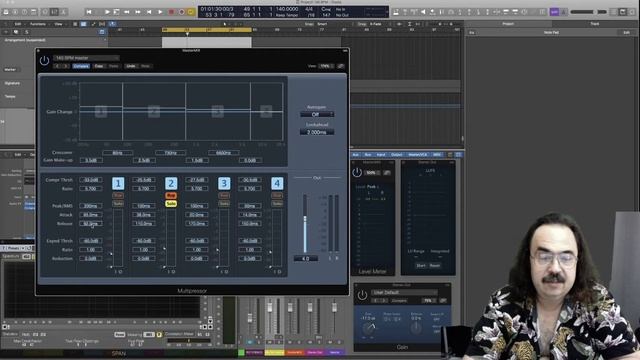
Task: Click the band 2 Attack field
Action: click(x=144, y=215)
